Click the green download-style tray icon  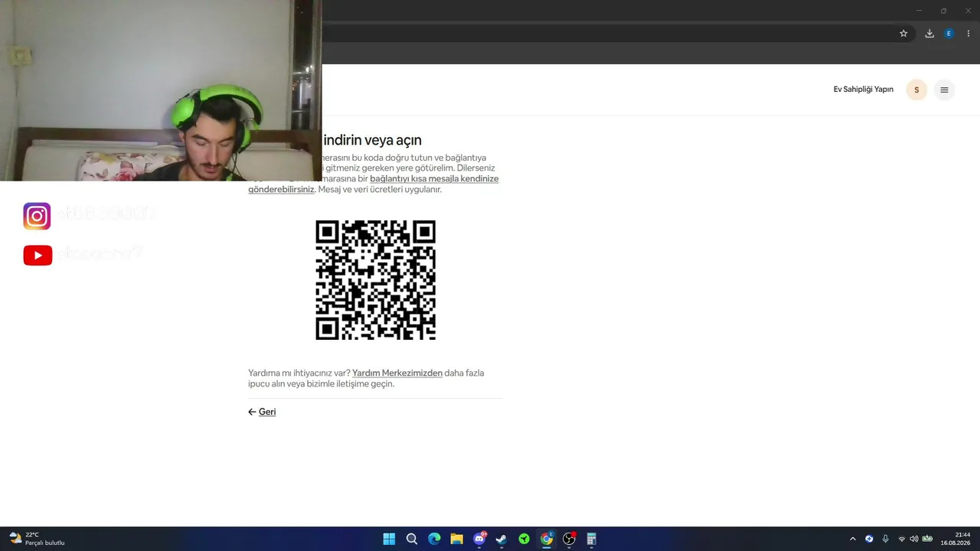(x=927, y=539)
